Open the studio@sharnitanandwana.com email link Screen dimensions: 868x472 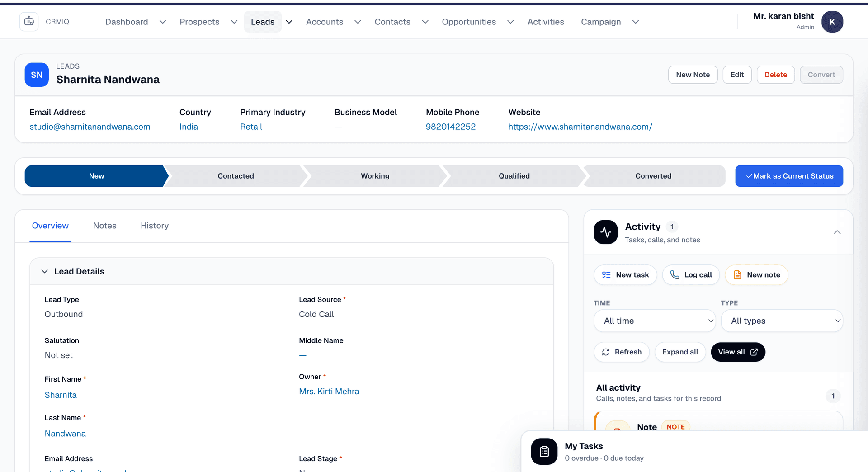pos(90,127)
